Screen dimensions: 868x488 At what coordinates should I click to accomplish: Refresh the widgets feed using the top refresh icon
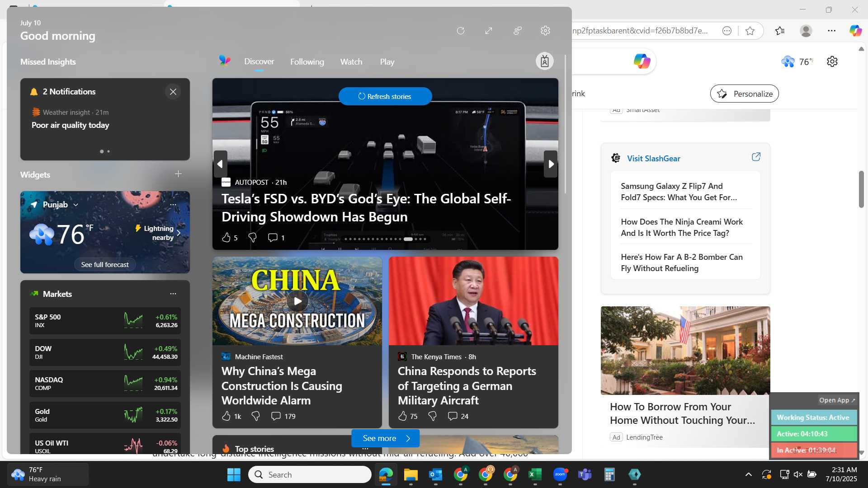(x=461, y=31)
